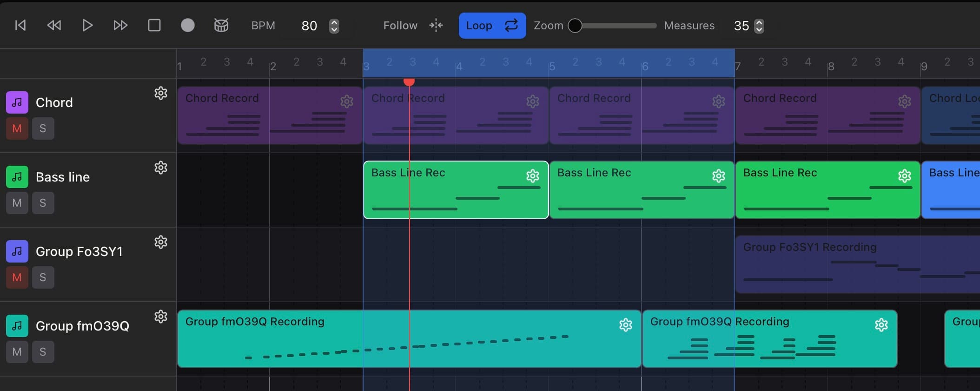Open settings of selected Bass Line Rec clip

[x=533, y=176]
